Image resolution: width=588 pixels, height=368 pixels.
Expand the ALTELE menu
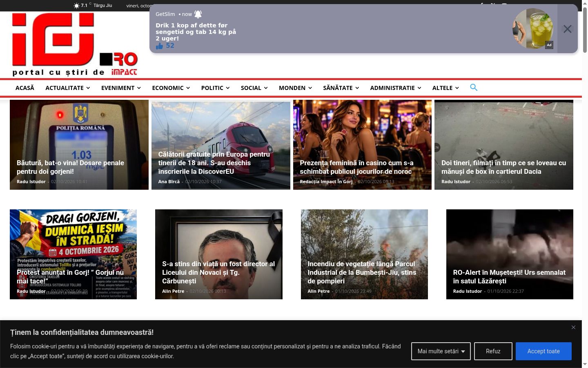tap(445, 88)
